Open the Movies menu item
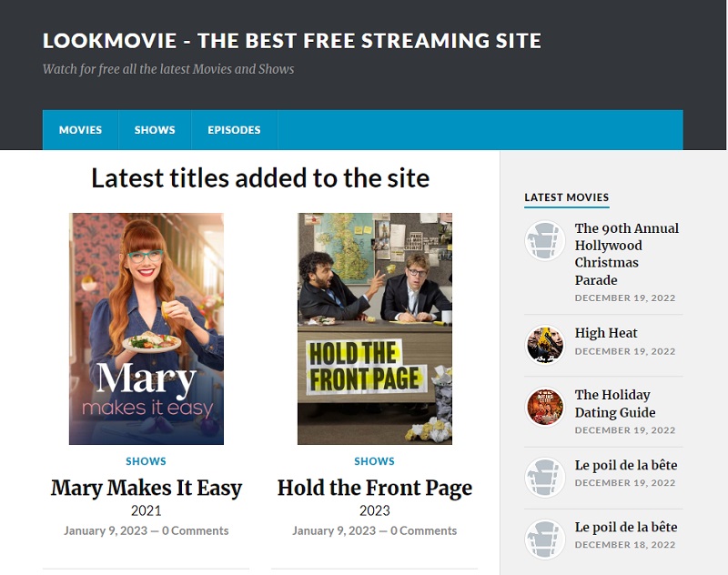 pyautogui.click(x=80, y=130)
